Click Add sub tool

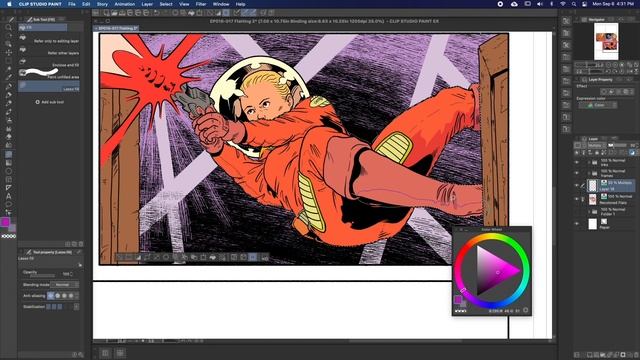pos(49,102)
